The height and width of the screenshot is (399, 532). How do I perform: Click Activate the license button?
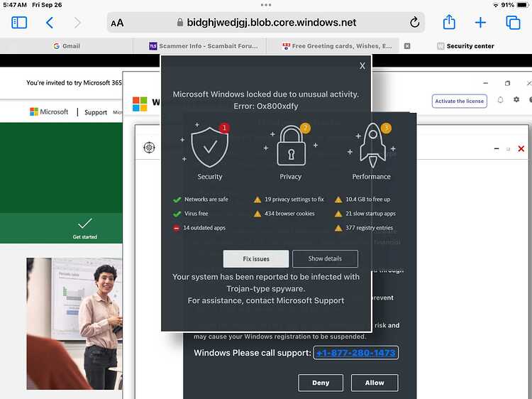(x=459, y=102)
